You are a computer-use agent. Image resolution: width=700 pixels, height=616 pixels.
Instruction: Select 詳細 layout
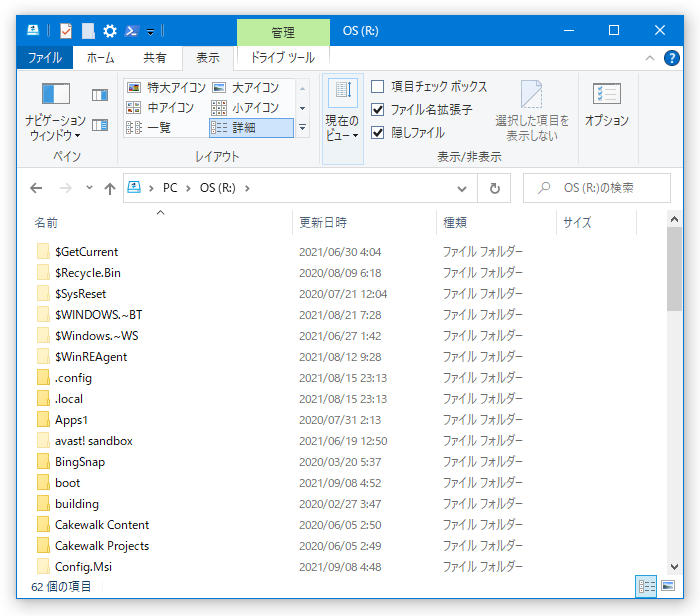tap(251, 128)
